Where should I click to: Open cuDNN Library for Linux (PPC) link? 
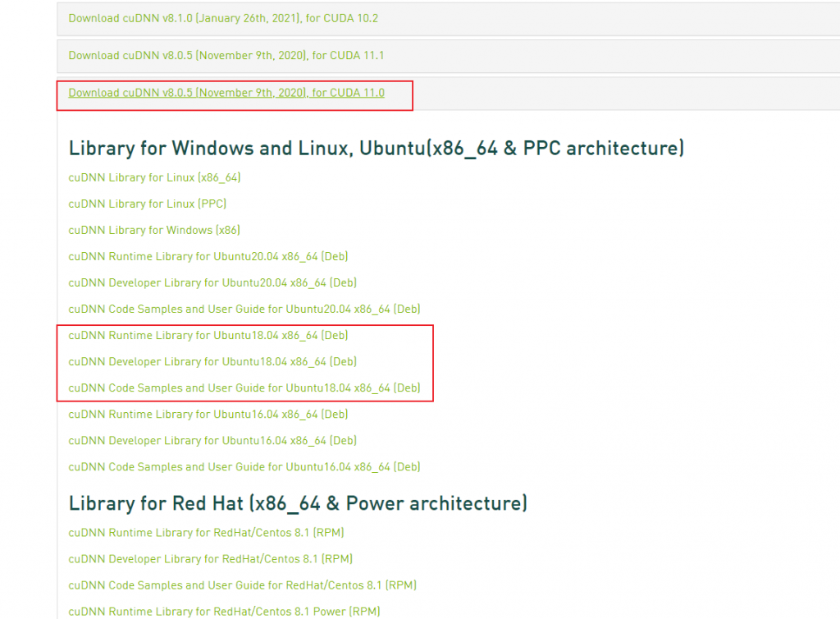148,204
